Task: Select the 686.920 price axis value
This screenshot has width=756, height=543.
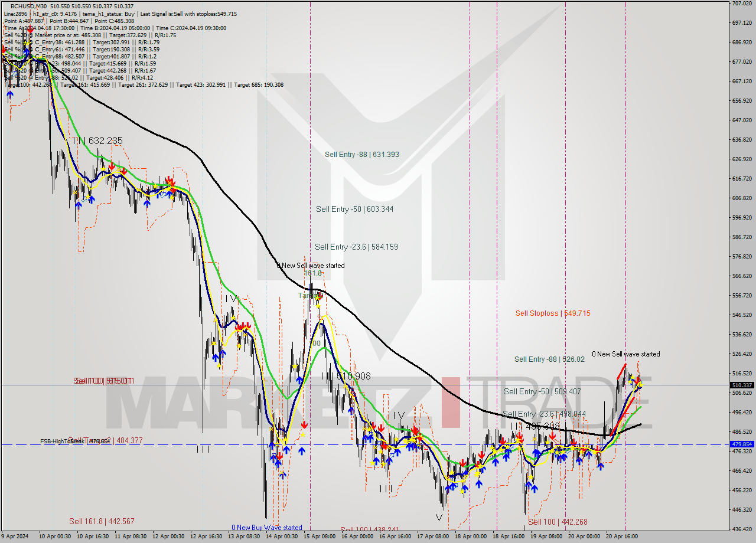Action: 741,42
